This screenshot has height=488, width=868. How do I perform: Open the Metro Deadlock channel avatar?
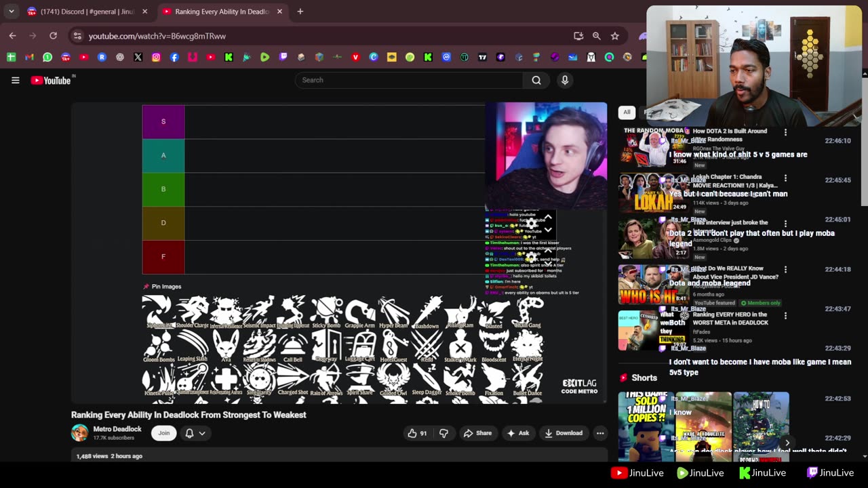[80, 433]
